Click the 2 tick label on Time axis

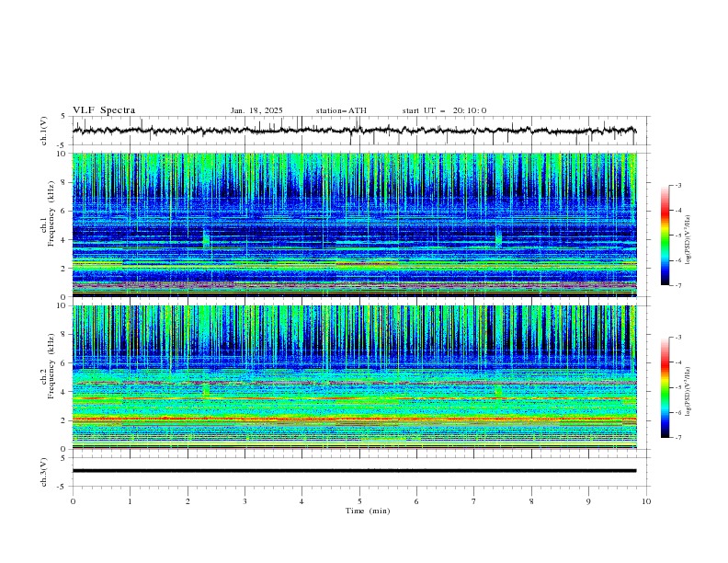pyautogui.click(x=188, y=501)
